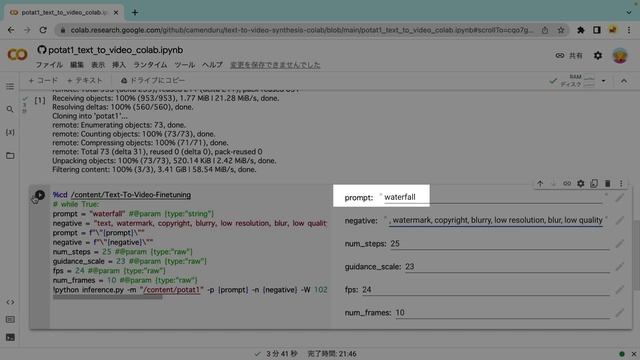Close the bottom status bar with X

click(634, 354)
